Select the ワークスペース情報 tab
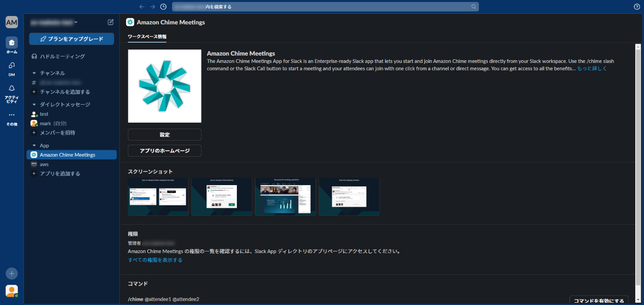Image resolution: width=644 pixels, height=305 pixels. tap(147, 37)
